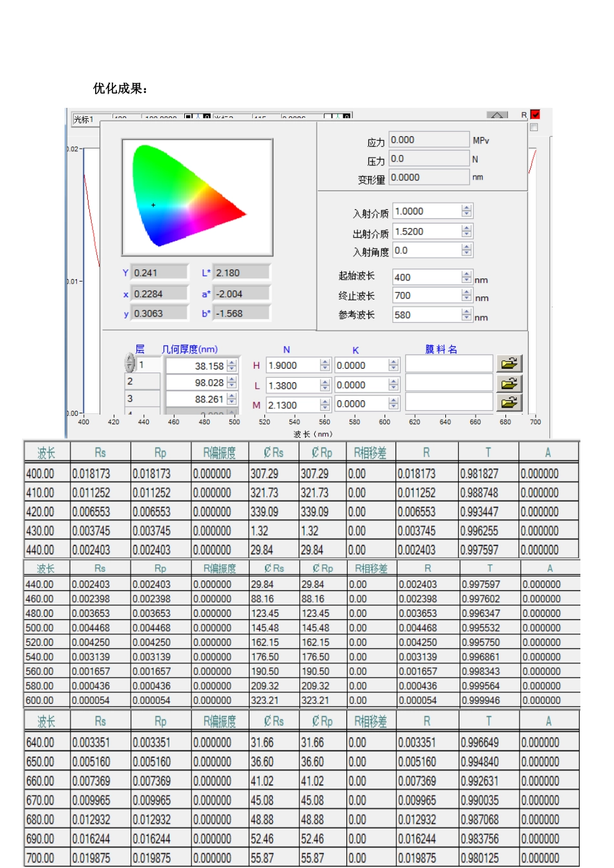Open material file for the M row
Screen dimensions: 614x868
click(x=509, y=402)
